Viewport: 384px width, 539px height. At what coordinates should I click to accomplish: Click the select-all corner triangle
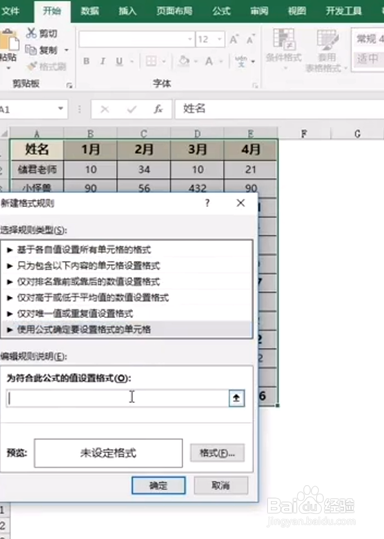pyautogui.click(x=4, y=133)
